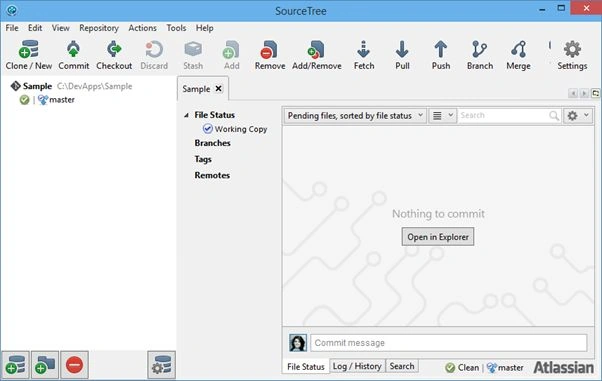Switch to the Log / History tab
The image size is (602, 381).
357,366
